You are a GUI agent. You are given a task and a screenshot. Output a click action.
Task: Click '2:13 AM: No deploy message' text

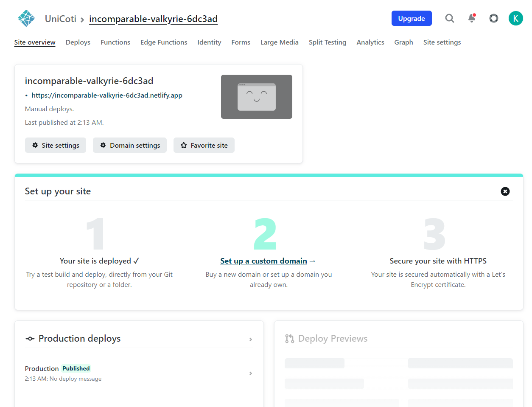(x=63, y=379)
